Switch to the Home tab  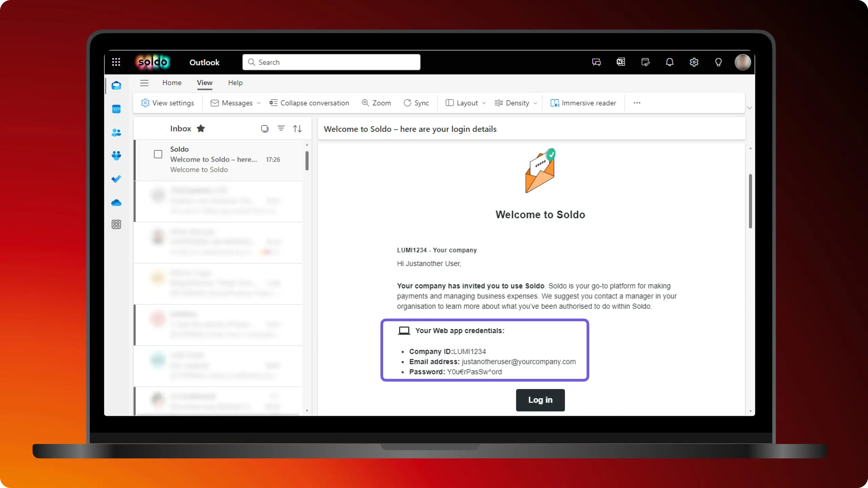[172, 83]
